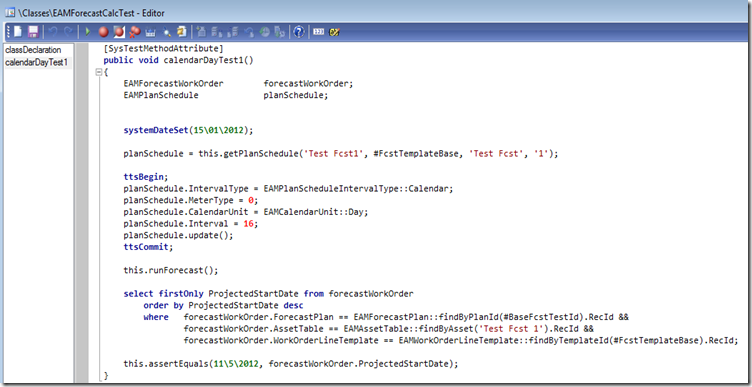
Task: Click the forecastWorkOrder; variable declaration
Action: point(308,83)
